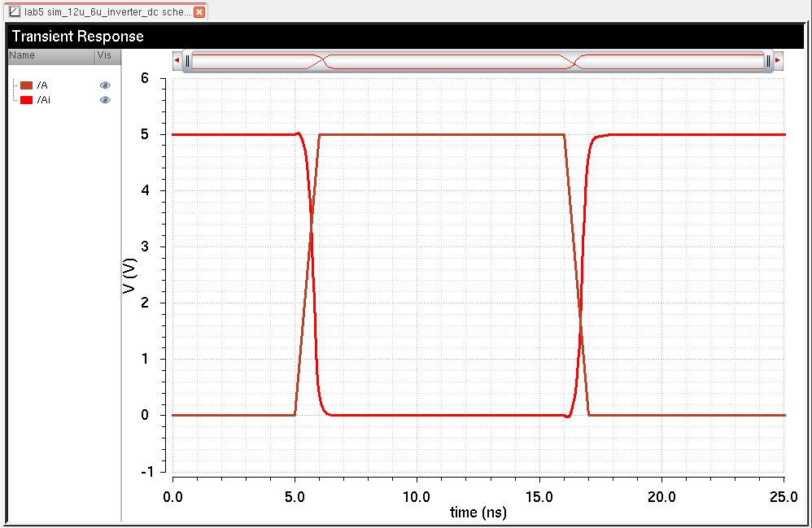Close the lab5 sim inverter tab
This screenshot has height=528, width=812.
[x=199, y=12]
